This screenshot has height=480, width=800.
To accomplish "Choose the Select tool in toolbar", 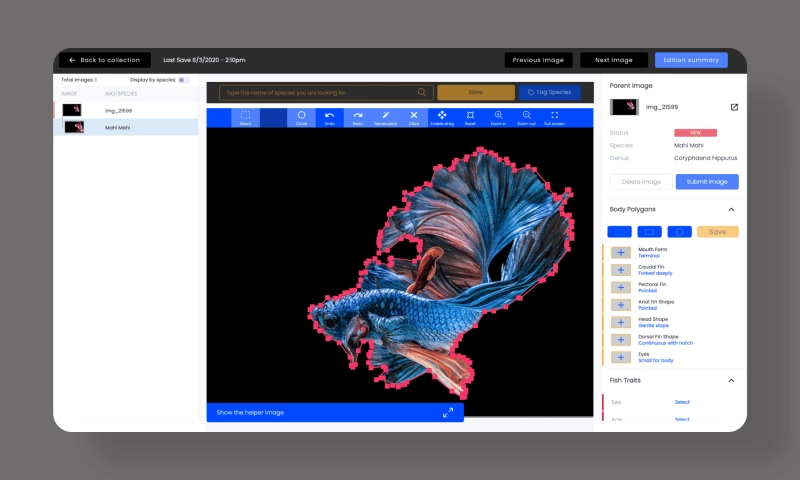I will pyautogui.click(x=245, y=117).
